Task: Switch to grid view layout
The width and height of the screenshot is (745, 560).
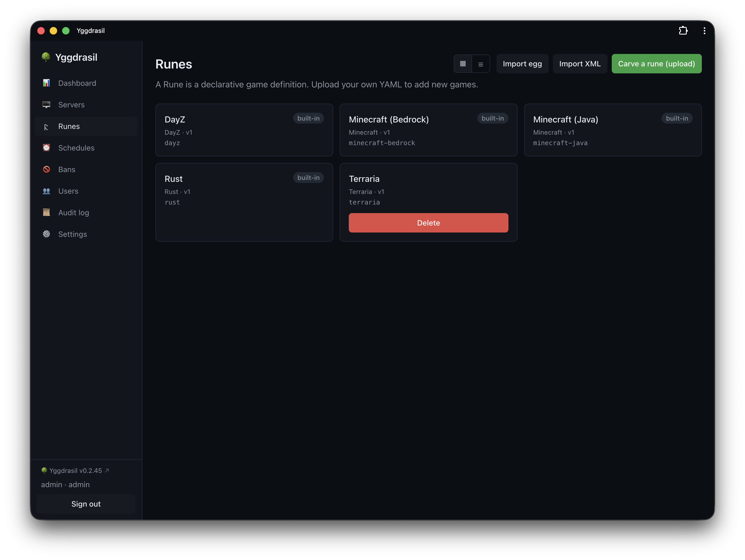Action: (x=463, y=64)
